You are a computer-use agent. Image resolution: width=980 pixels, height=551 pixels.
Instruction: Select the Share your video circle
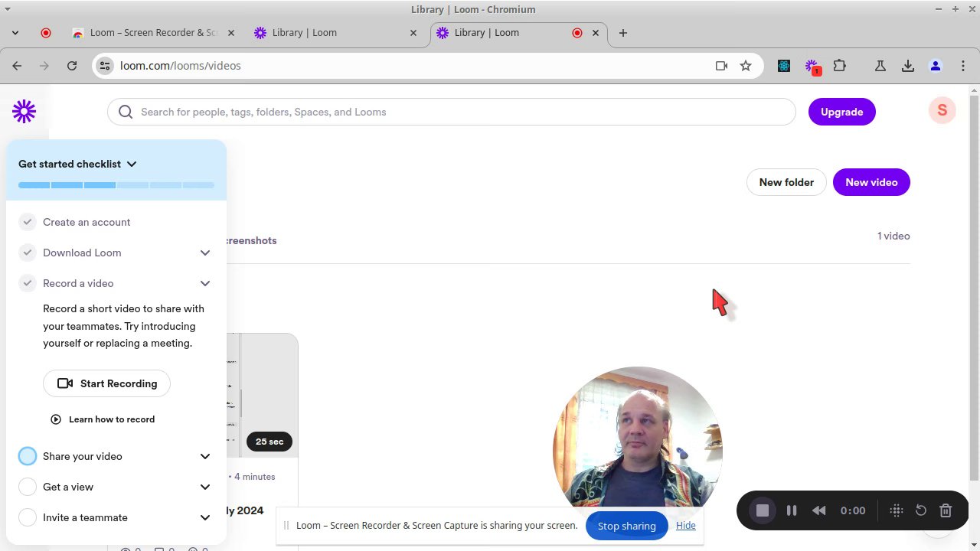28,456
